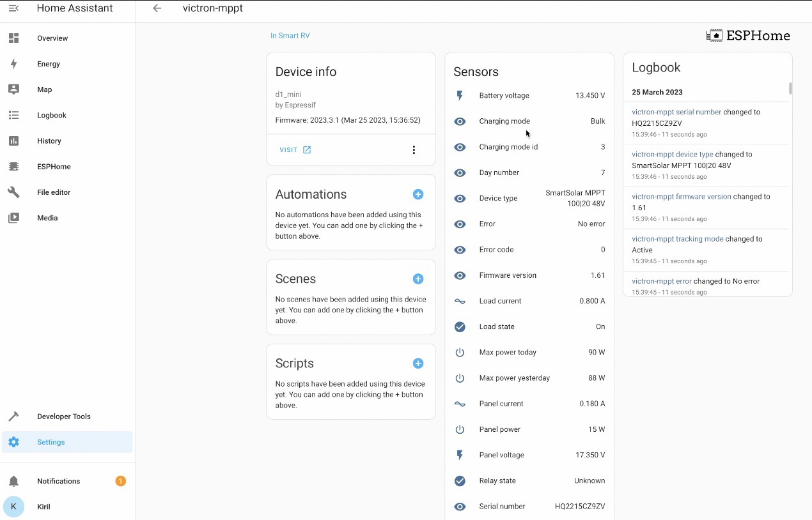812x520 pixels.
Task: Click the Firmware: 2023.3.1 line in Device info
Action: coord(348,120)
